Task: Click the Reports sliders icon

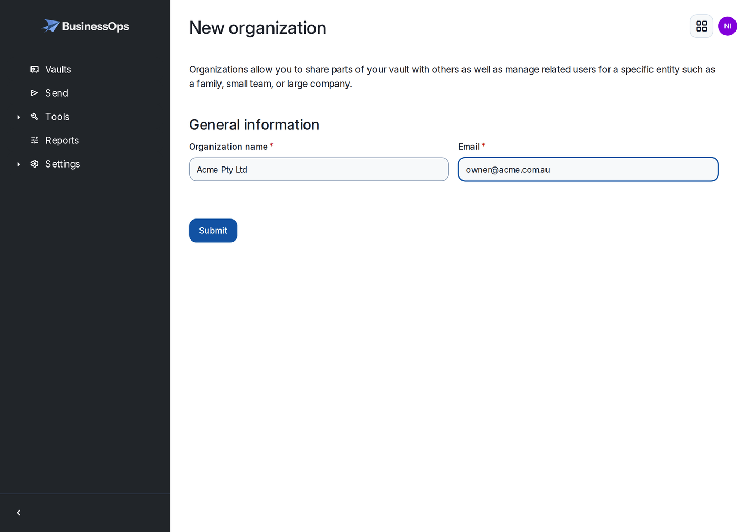Action: pyautogui.click(x=35, y=140)
